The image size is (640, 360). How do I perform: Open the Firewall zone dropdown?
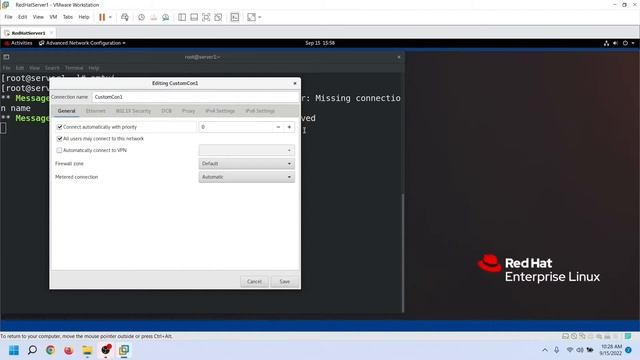click(247, 164)
